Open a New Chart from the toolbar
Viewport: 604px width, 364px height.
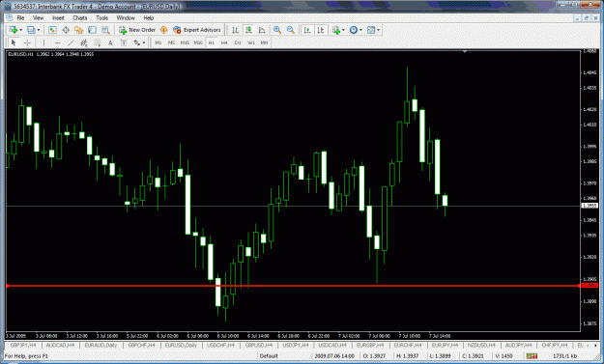click(x=14, y=30)
